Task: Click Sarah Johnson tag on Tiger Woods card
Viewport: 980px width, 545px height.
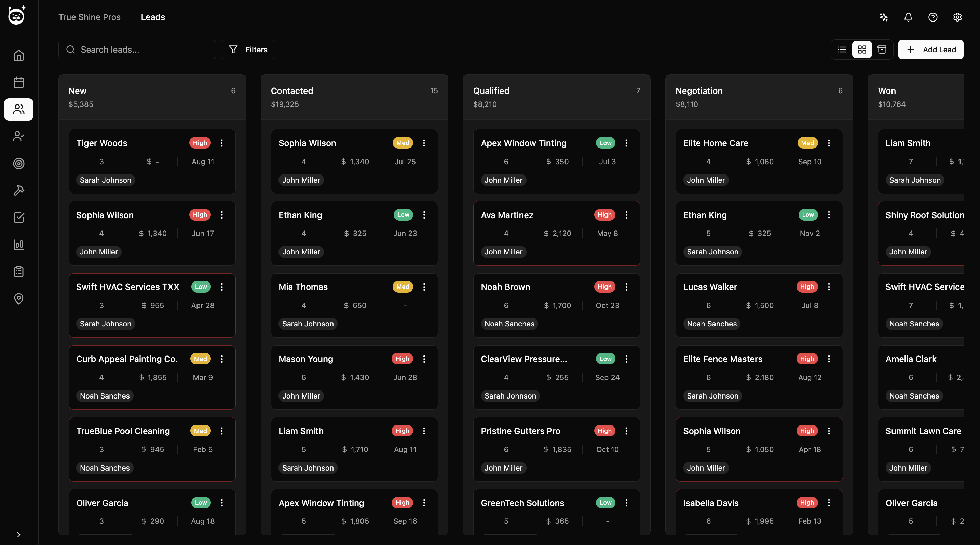Action: [106, 180]
